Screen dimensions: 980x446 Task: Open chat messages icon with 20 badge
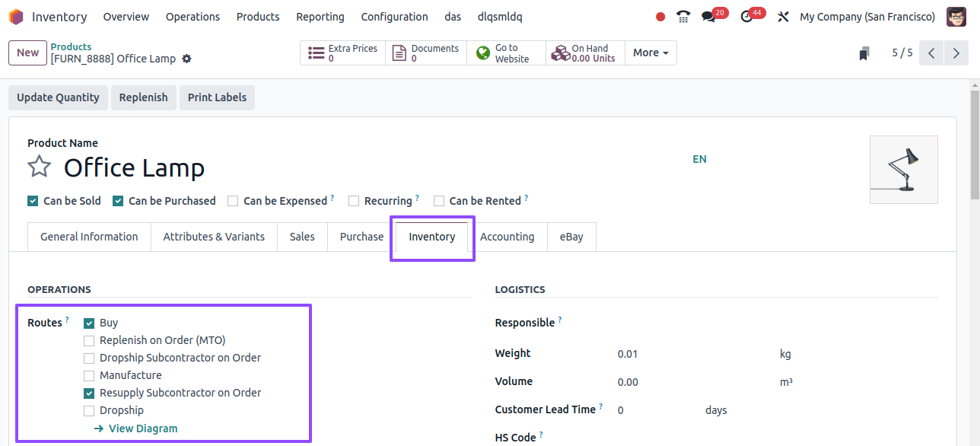(x=708, y=17)
